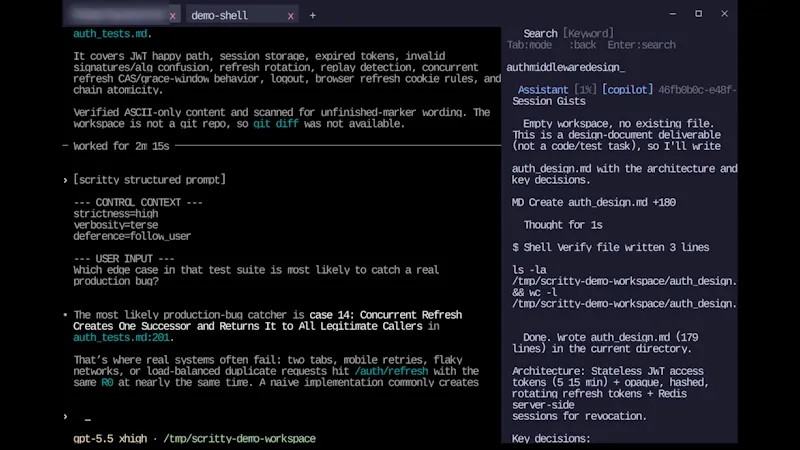Select the Search Keyword mode label
This screenshot has height=450, width=800.
tap(568, 34)
